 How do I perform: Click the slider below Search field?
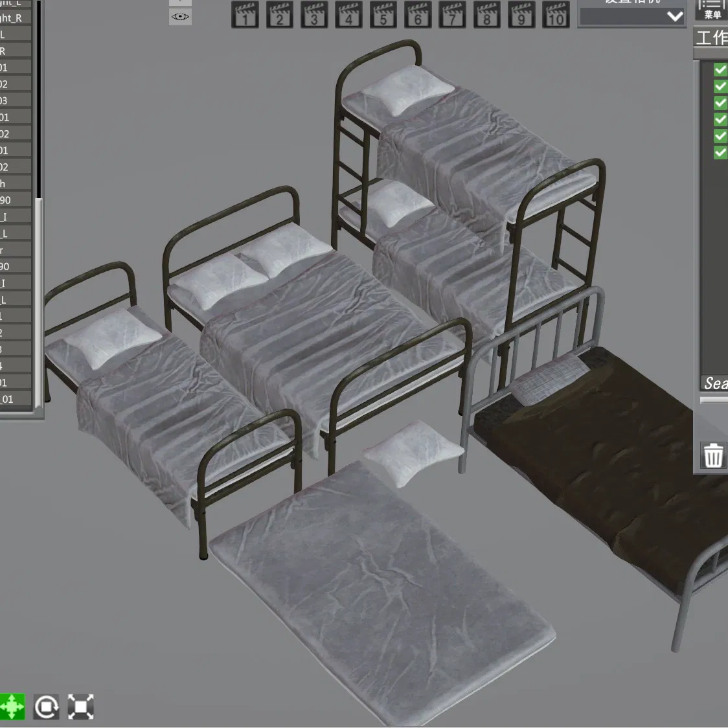pyautogui.click(x=714, y=400)
